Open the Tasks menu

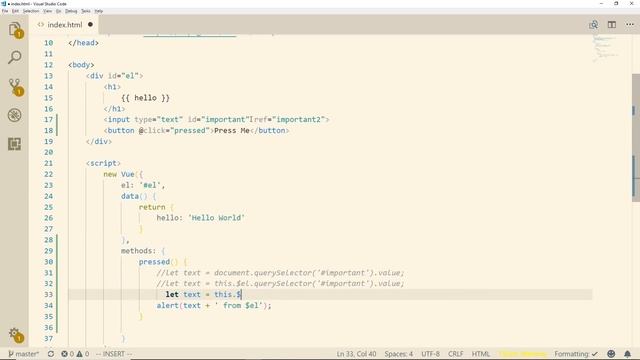86,11
